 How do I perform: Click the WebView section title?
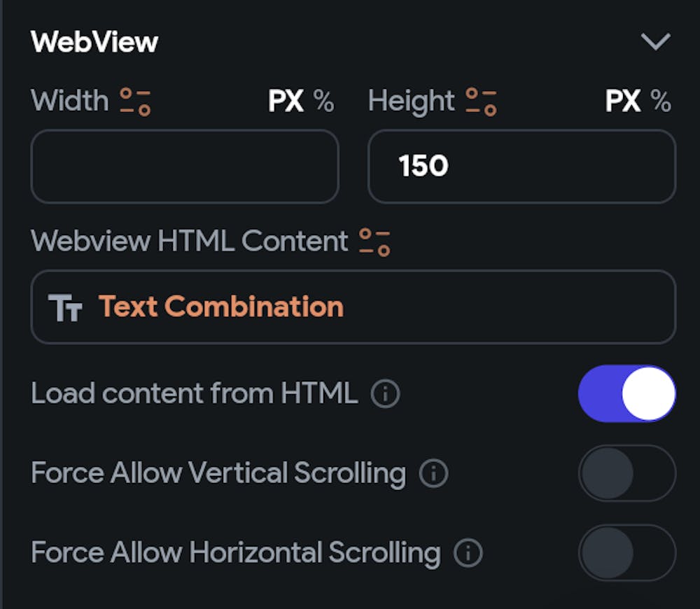click(x=94, y=42)
